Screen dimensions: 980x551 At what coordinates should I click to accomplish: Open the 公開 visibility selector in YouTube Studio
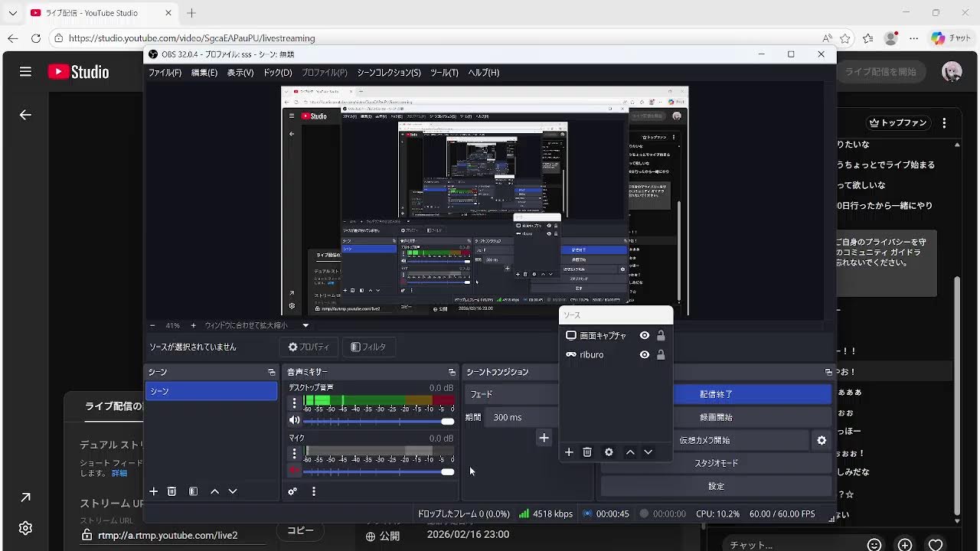click(383, 536)
